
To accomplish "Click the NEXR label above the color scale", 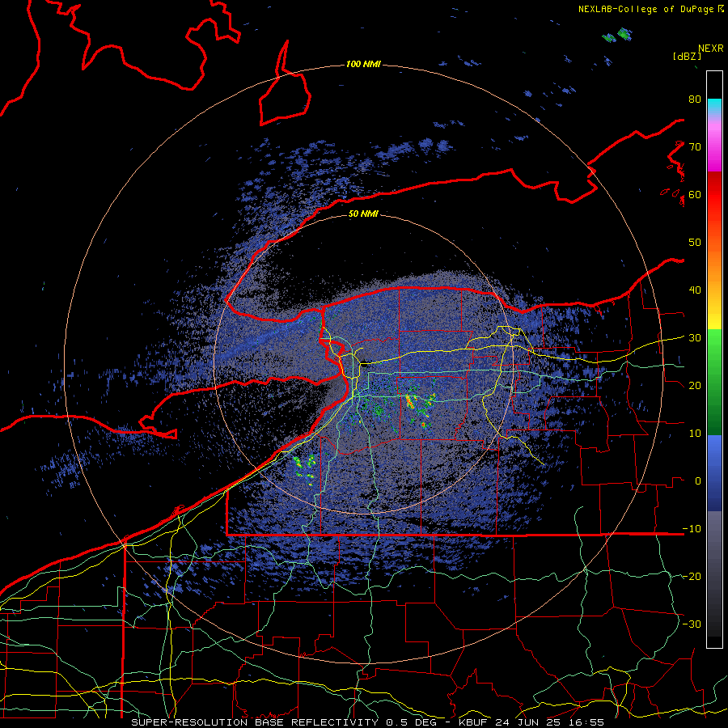I will click(x=710, y=48).
